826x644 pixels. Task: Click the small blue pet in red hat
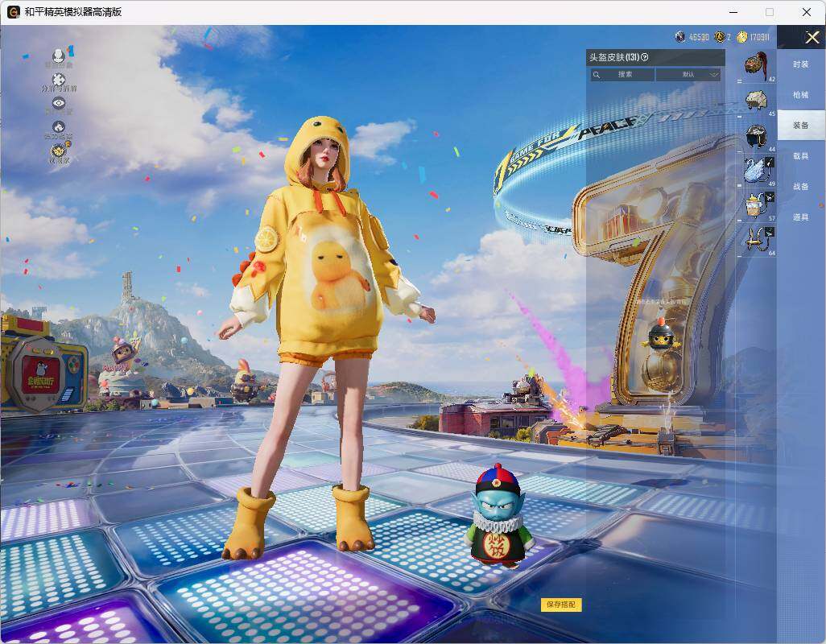point(496,516)
